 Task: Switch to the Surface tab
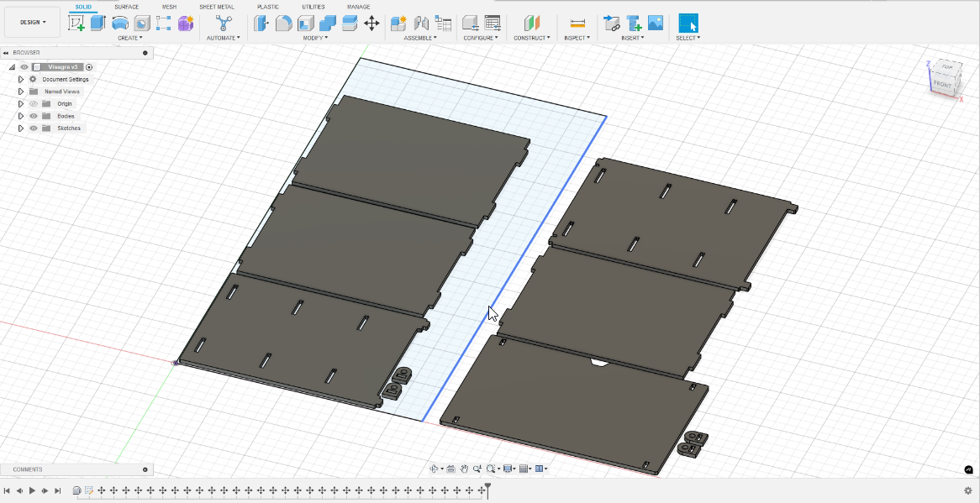pyautogui.click(x=126, y=7)
